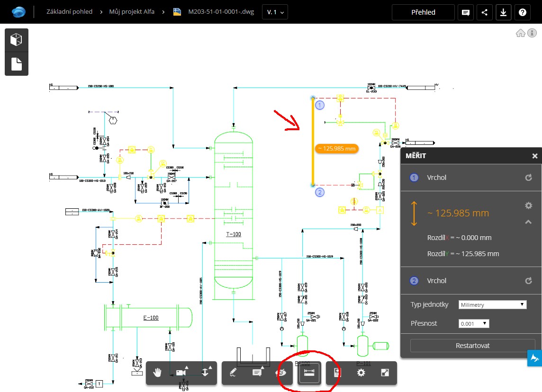542x392 pixels.
Task: Click the T-100 column label
Action: [x=233, y=234]
